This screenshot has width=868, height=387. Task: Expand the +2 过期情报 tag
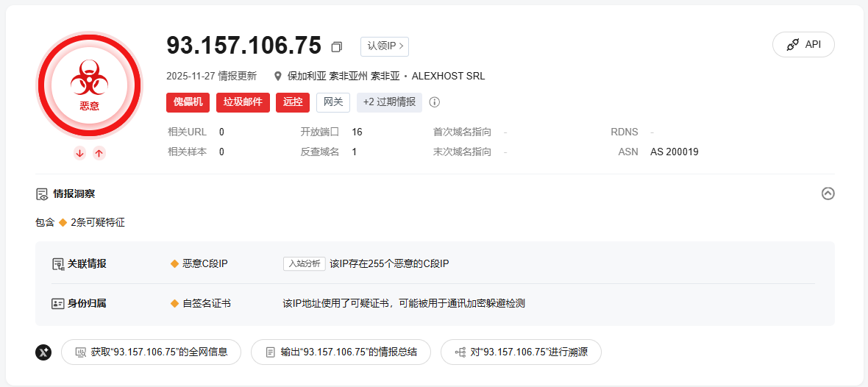coord(389,102)
